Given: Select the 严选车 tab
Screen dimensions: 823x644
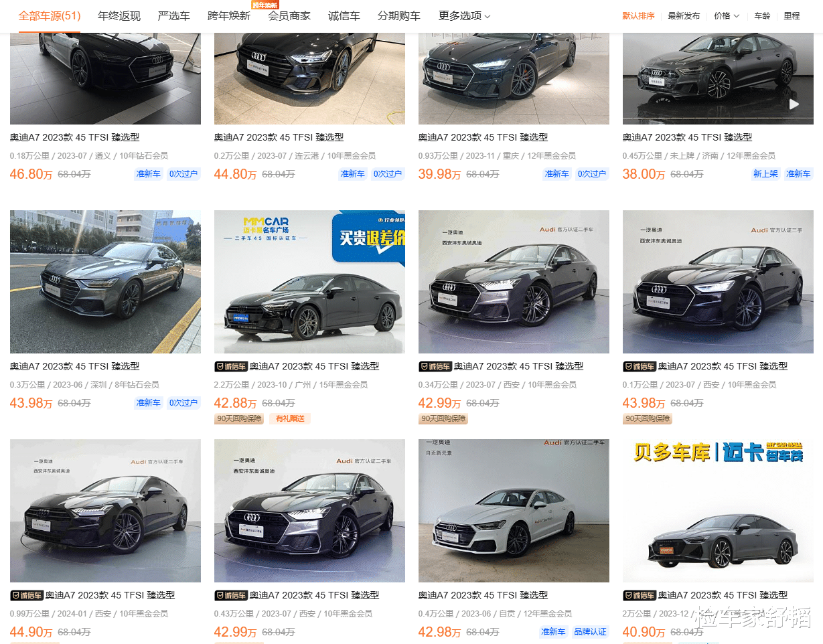Looking at the screenshot, I should 174,16.
